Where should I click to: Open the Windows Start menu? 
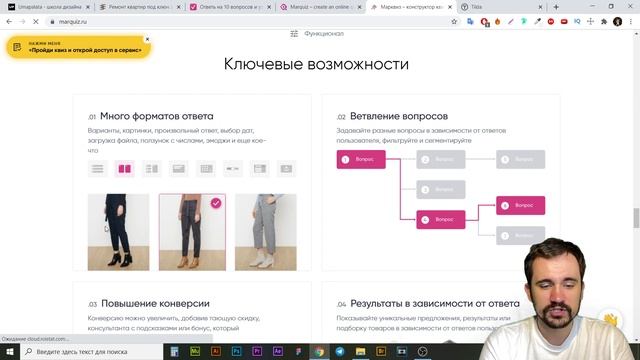(x=10, y=351)
